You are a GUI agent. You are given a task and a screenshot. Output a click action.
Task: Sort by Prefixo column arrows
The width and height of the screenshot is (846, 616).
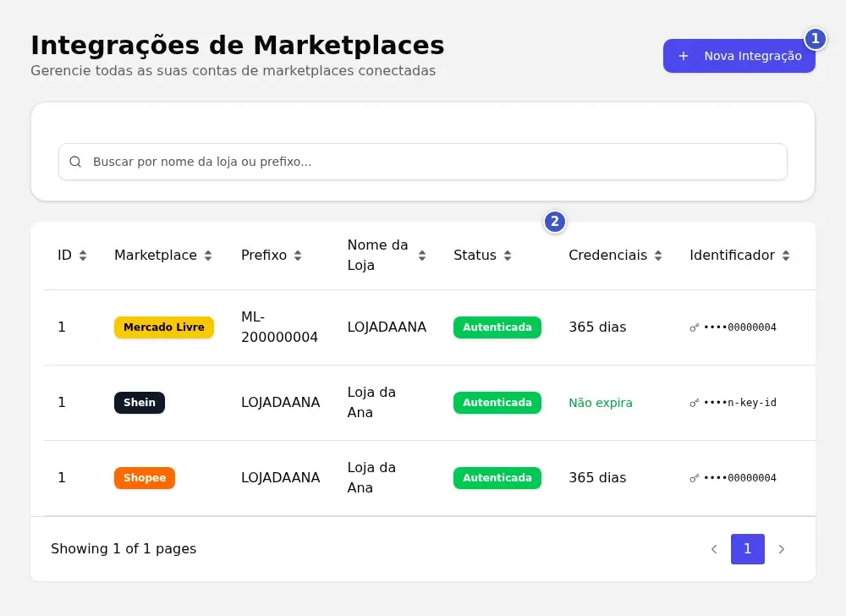coord(297,256)
